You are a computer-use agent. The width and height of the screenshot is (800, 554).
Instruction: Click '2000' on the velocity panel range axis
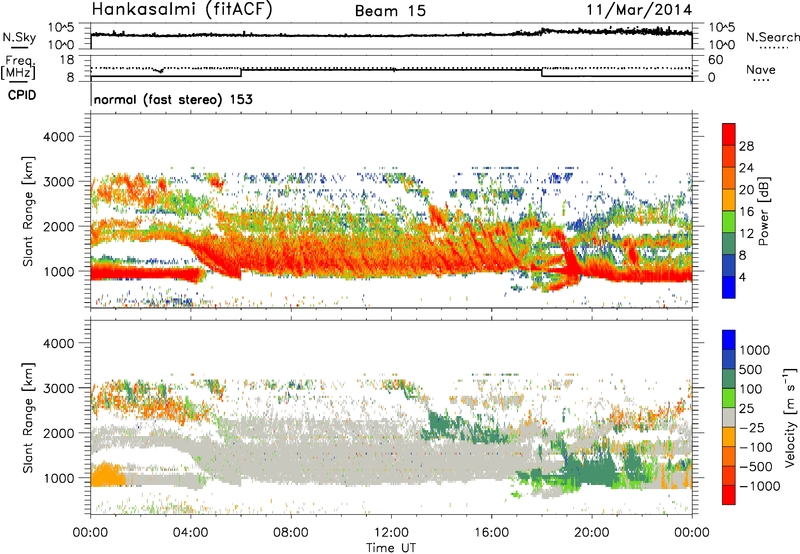(58, 433)
